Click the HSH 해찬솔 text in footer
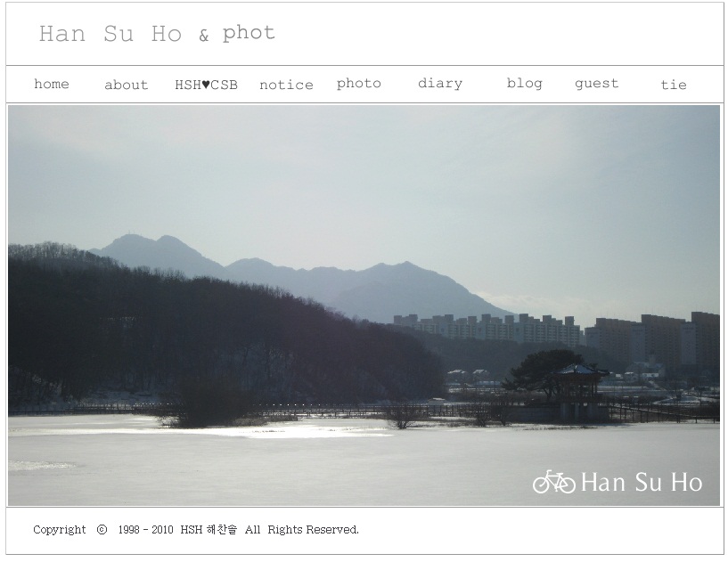Viewport: 728px width, 562px height. coord(209,530)
